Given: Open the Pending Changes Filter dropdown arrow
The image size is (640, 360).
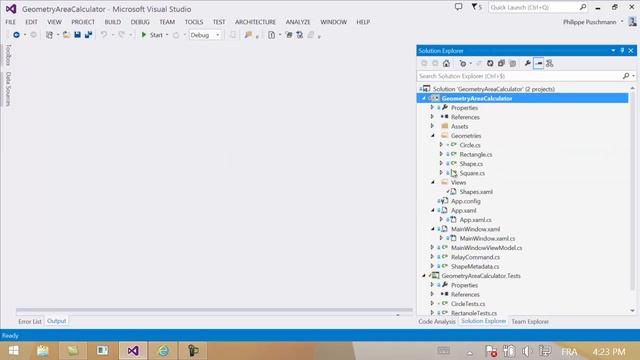Looking at the screenshot, I should coord(471,63).
